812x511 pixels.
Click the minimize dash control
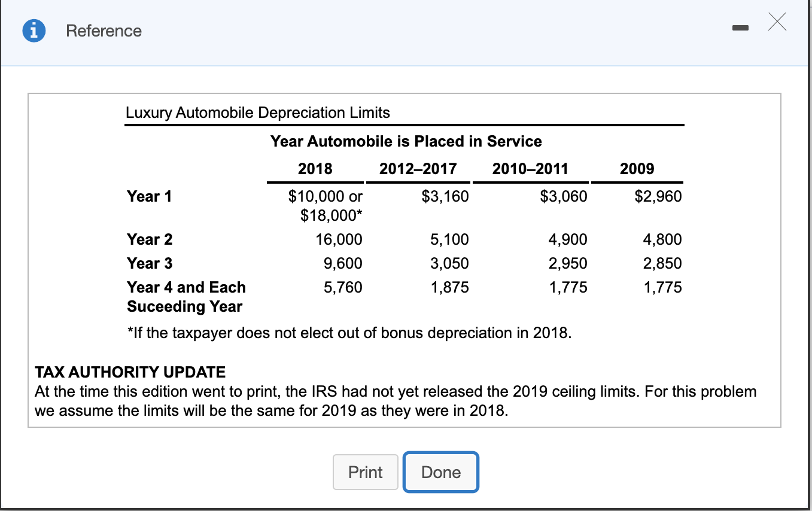[x=740, y=27]
